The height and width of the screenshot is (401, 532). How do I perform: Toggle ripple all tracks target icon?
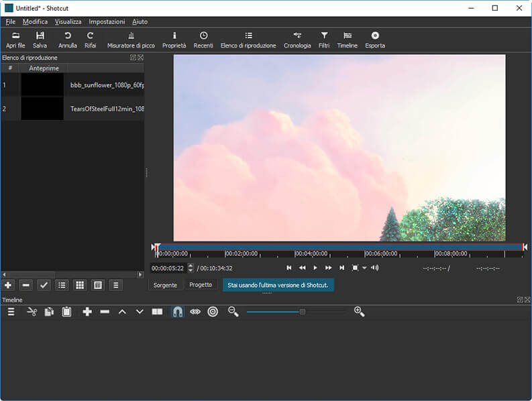(213, 312)
